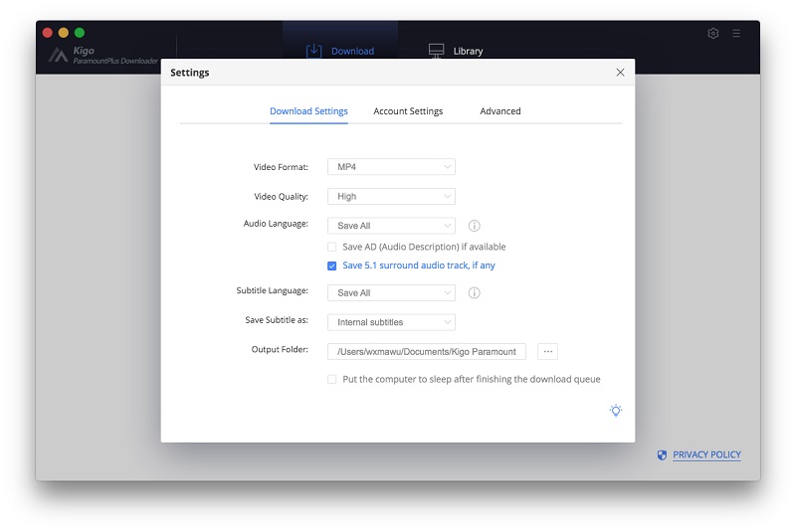Browse output folder with ellipsis button
796x532 pixels.
(x=548, y=351)
